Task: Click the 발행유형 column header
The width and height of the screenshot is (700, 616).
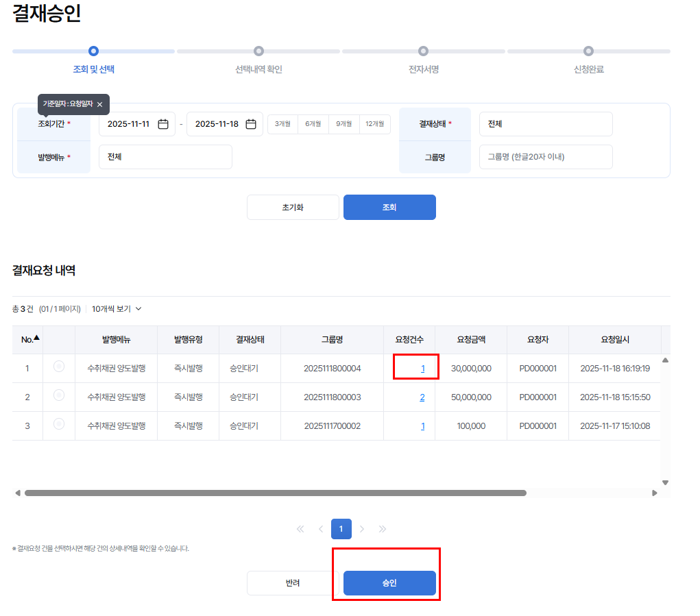Action: coord(188,340)
